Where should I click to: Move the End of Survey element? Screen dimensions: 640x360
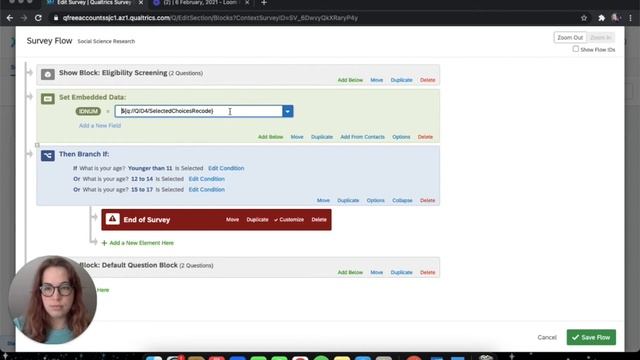point(233,220)
